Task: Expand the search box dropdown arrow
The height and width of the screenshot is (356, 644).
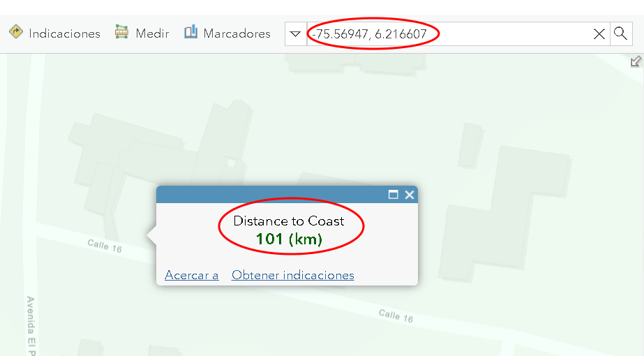Action: (x=295, y=34)
